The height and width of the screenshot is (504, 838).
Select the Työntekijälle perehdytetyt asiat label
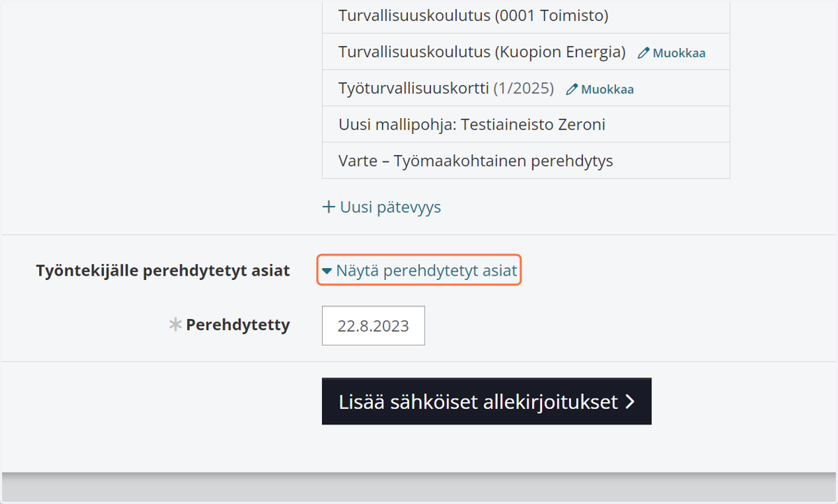pyautogui.click(x=163, y=271)
